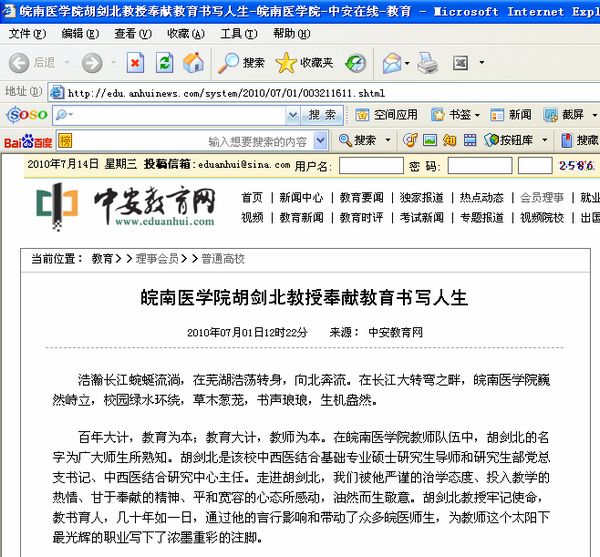Open the Baidu search box dropdown

point(320,141)
